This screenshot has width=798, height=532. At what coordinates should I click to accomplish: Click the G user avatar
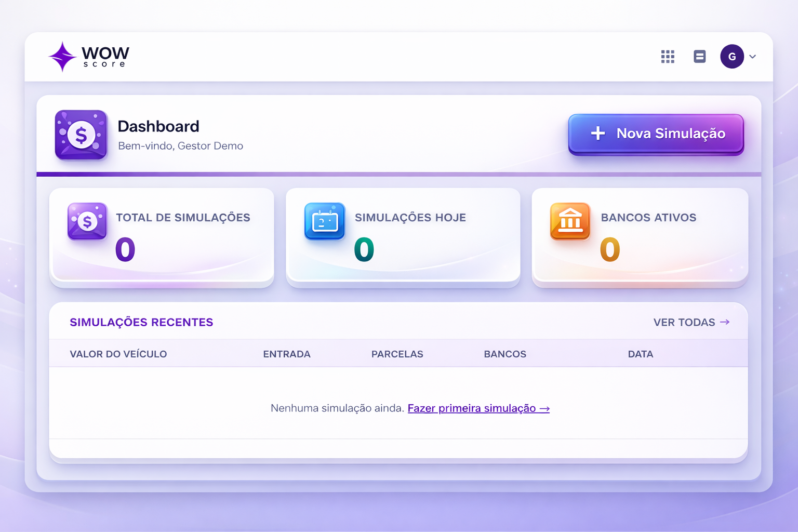point(731,57)
